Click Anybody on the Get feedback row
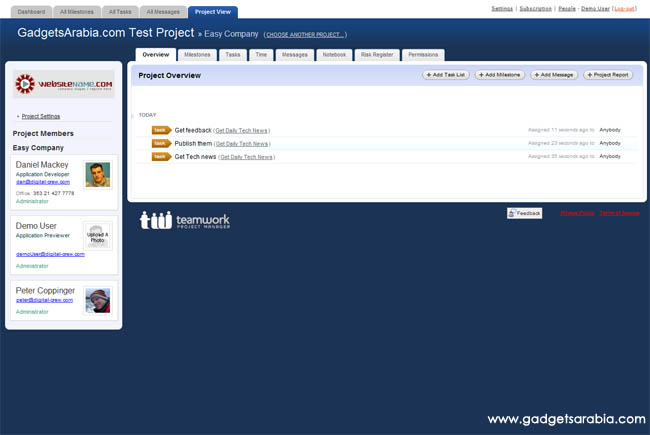 coord(610,130)
